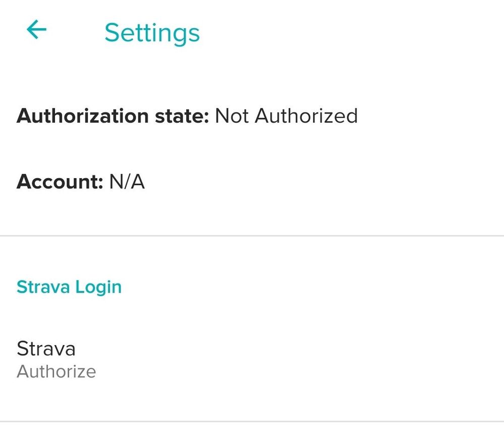Tap Authorize under Strava
This screenshot has width=504, height=448.
[56, 372]
